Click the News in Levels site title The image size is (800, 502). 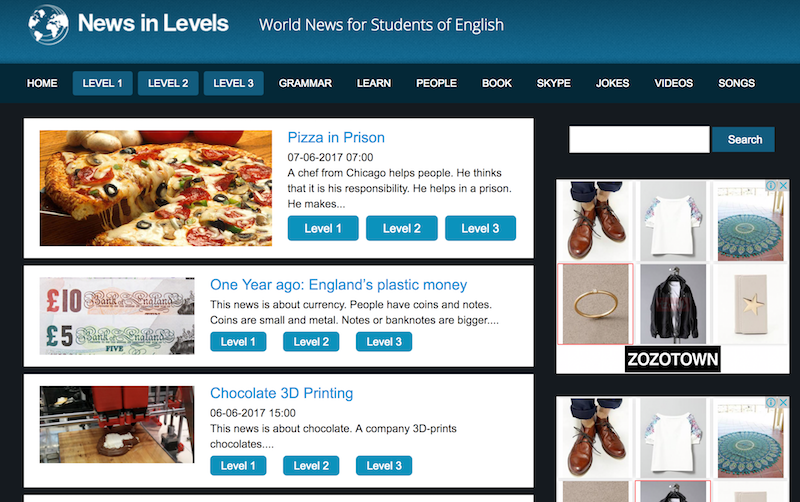(x=153, y=23)
